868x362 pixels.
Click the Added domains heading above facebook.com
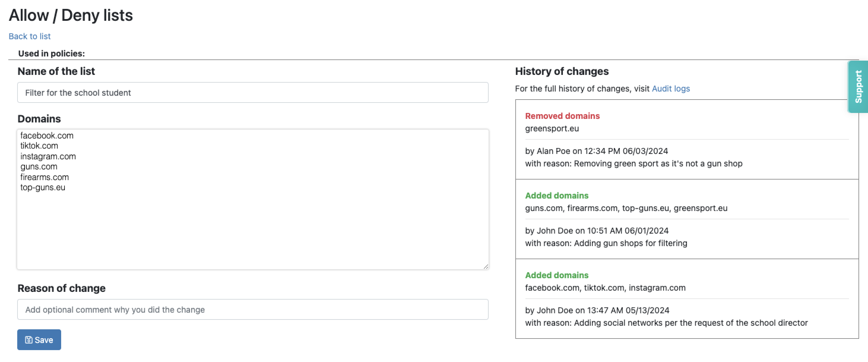557,275
